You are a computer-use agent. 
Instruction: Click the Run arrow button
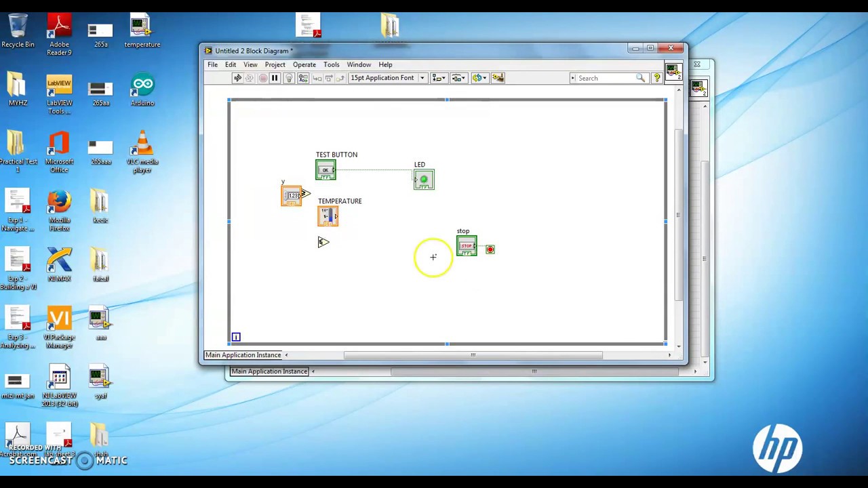pyautogui.click(x=237, y=78)
